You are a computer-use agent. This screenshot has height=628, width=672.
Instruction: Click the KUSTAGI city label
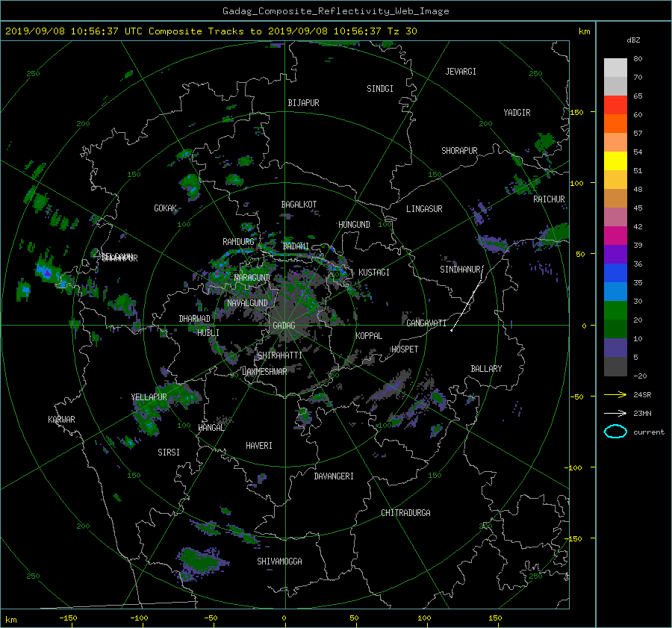coord(374,273)
